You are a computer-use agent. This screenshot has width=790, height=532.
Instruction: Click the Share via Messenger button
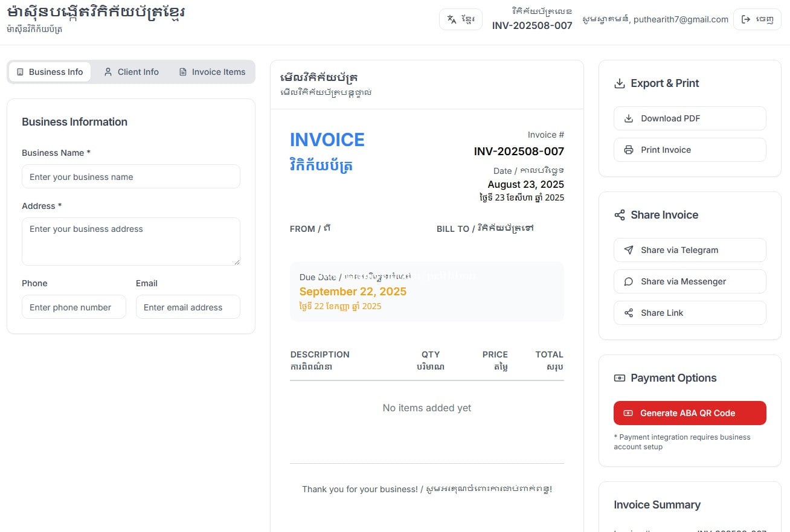click(690, 281)
